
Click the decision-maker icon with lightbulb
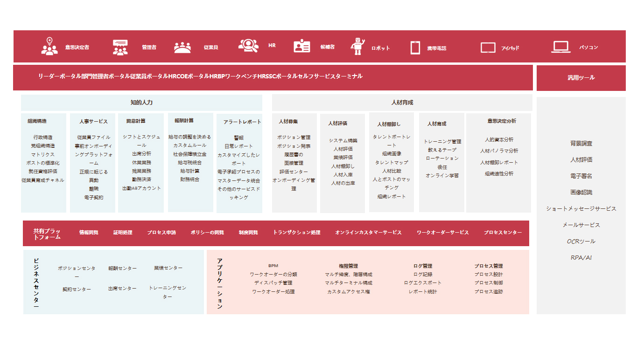(x=49, y=46)
